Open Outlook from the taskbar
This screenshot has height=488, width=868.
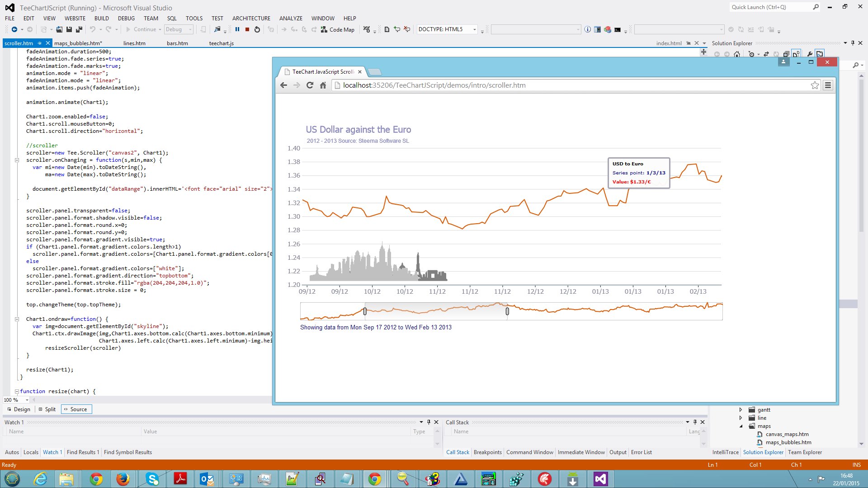click(207, 479)
